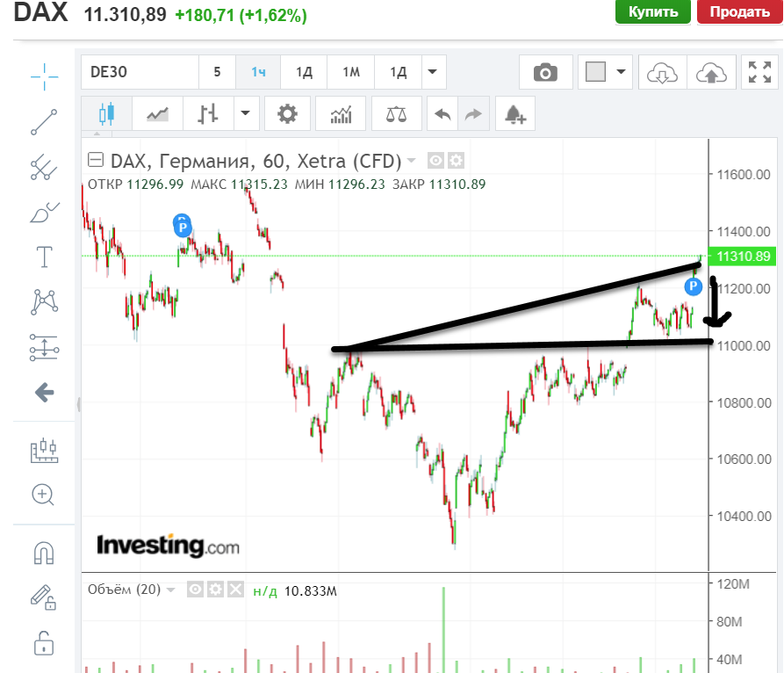Image resolution: width=784 pixels, height=673 pixels.
Task: Open the chart style dropdown arrow
Action: (x=245, y=113)
